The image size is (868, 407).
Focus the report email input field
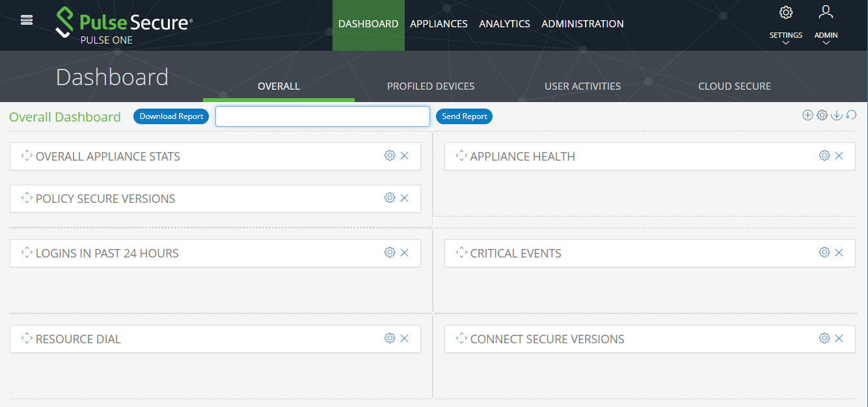coord(323,116)
